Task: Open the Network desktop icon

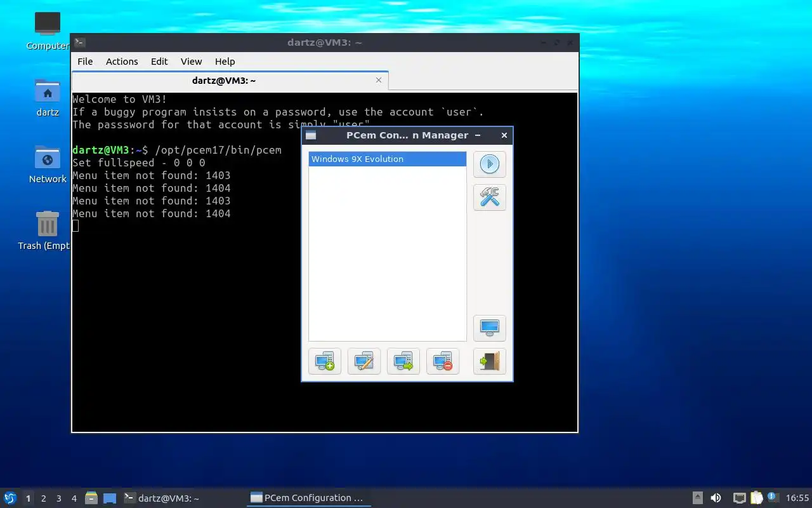Action: tap(48, 164)
